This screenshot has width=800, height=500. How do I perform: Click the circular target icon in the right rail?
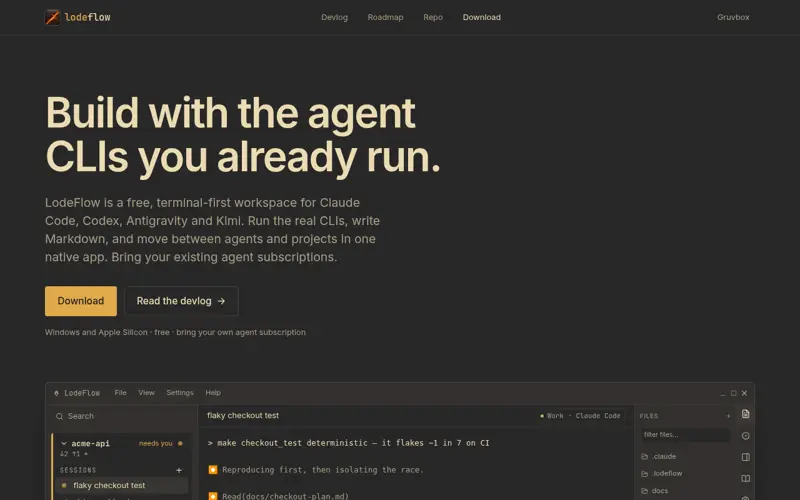745,436
